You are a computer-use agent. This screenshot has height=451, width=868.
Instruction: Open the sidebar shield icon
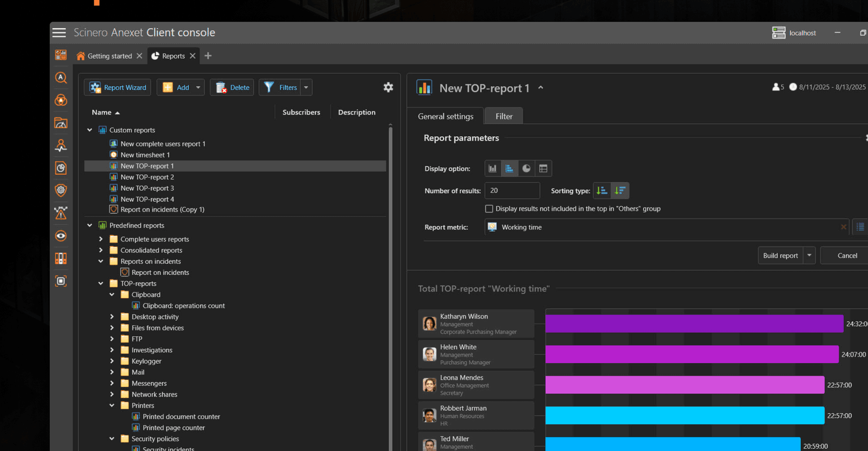click(x=61, y=190)
